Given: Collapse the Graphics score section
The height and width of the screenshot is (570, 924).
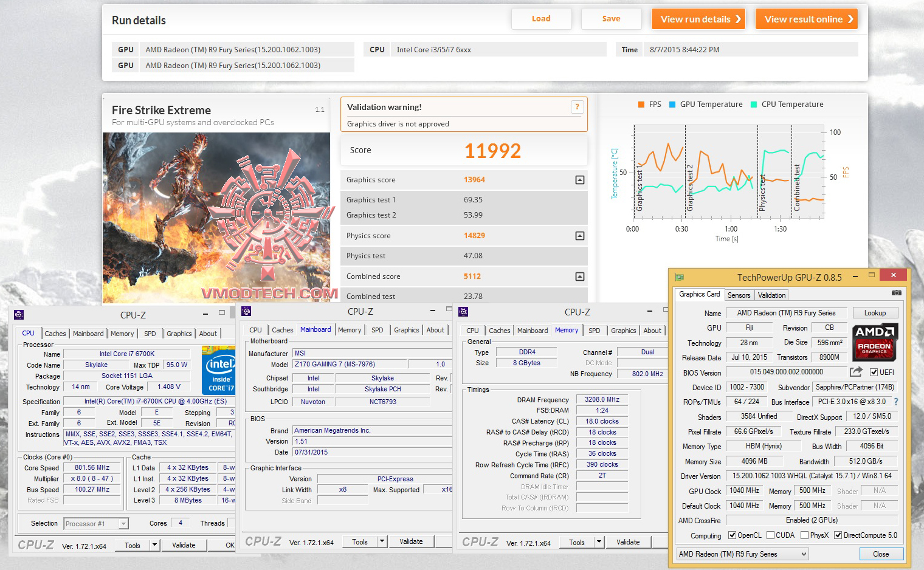Looking at the screenshot, I should [580, 180].
